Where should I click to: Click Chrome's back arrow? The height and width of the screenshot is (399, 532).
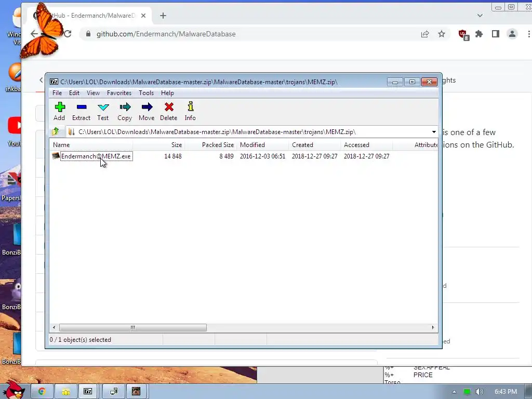pyautogui.click(x=34, y=34)
